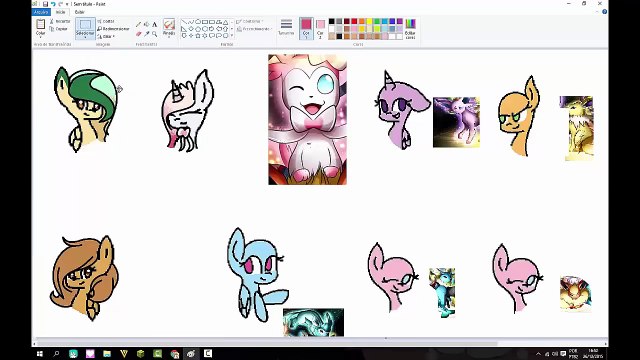Open the Quick Access Toolbar customize arrow
This screenshot has width=640, height=360.
coord(67,4)
